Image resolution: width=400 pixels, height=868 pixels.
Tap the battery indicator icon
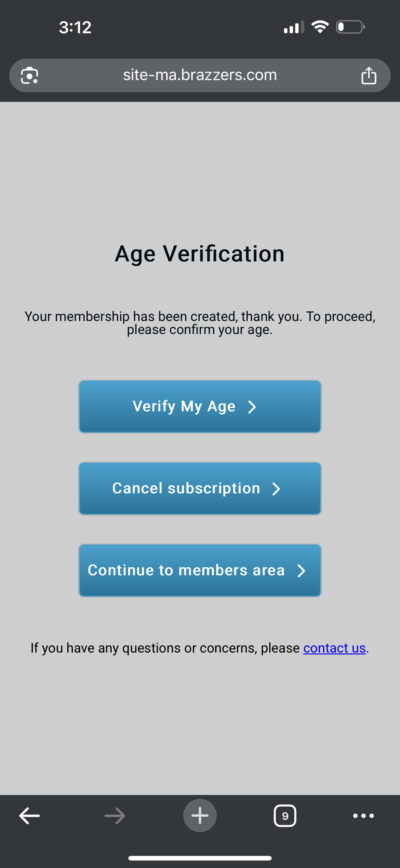350,27
